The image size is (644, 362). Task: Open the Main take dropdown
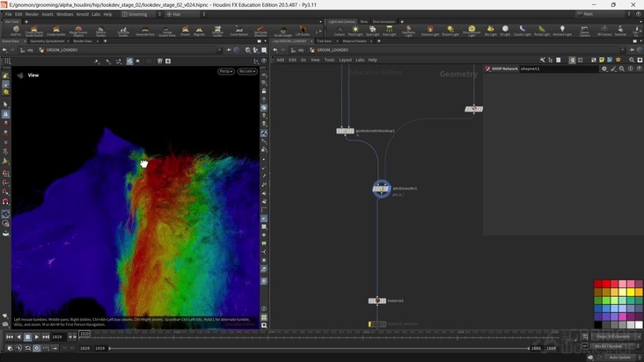pyautogui.click(x=604, y=14)
